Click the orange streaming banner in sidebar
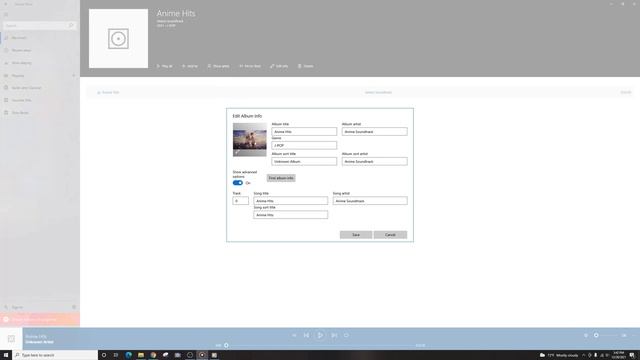Image resolution: width=640 pixels, height=360 pixels. pos(40,320)
